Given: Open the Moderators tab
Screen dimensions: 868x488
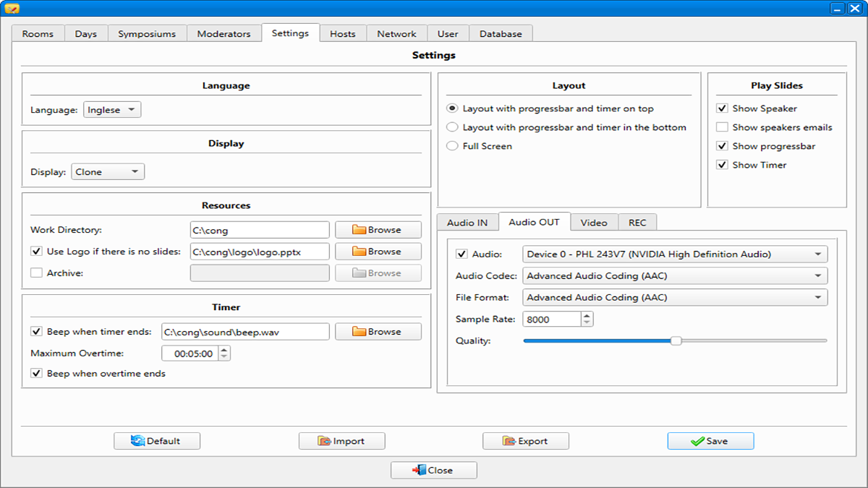Looking at the screenshot, I should click(x=224, y=34).
